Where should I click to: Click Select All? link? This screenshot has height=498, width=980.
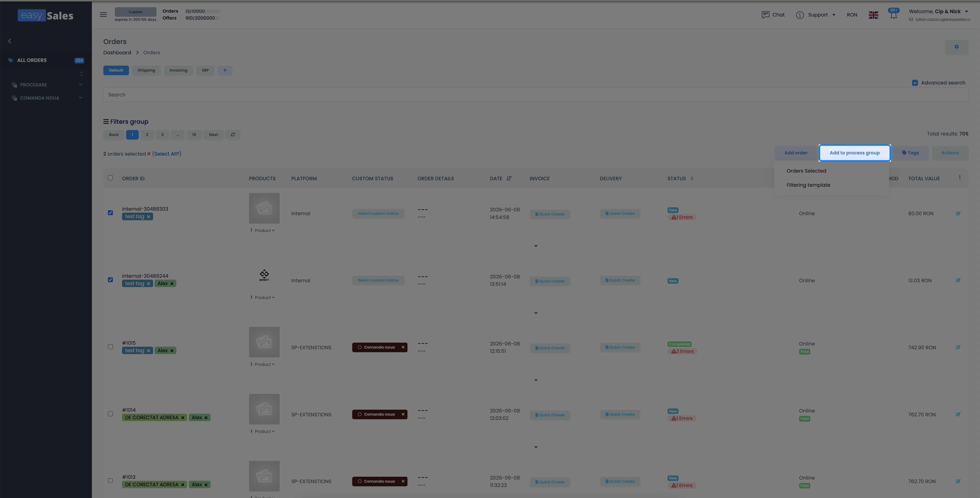(166, 154)
